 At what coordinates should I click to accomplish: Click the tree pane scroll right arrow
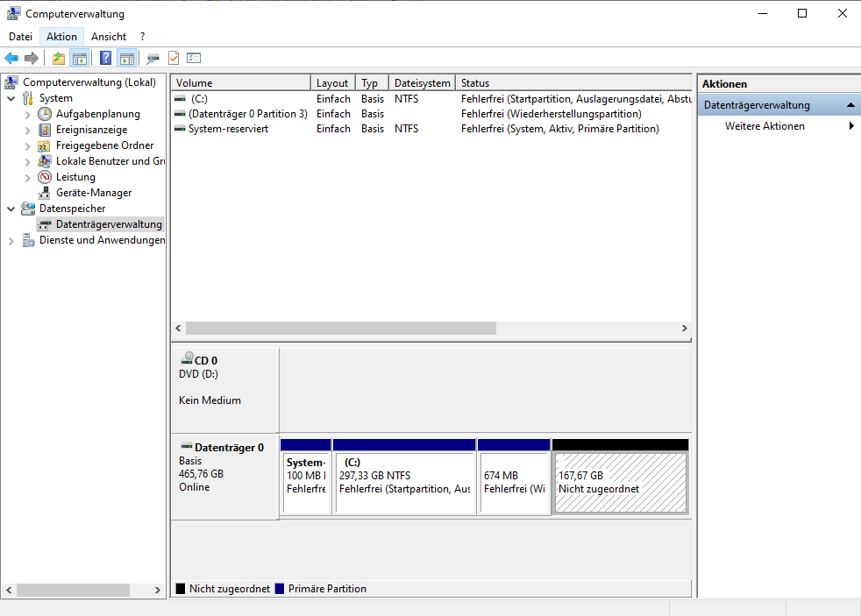point(158,591)
